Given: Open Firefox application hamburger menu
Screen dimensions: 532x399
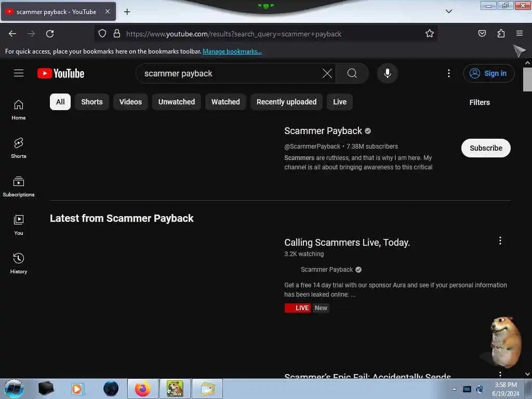Looking at the screenshot, I should click(520, 33).
